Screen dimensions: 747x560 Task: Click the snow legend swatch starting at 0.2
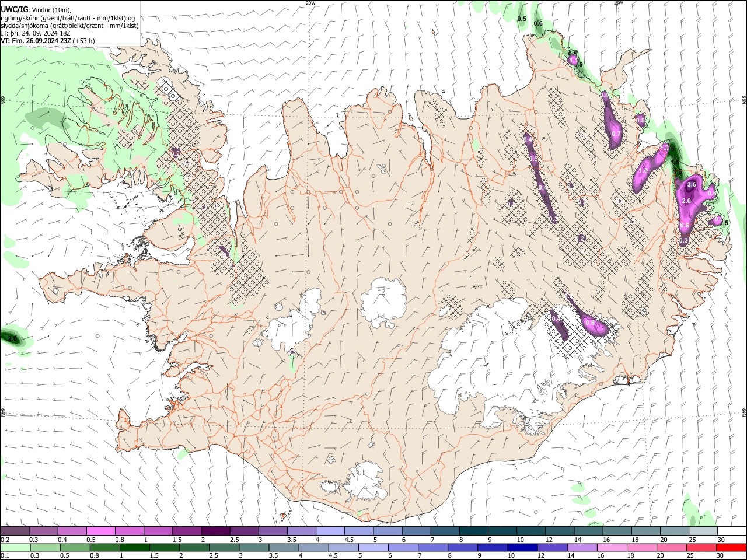(x=15, y=531)
